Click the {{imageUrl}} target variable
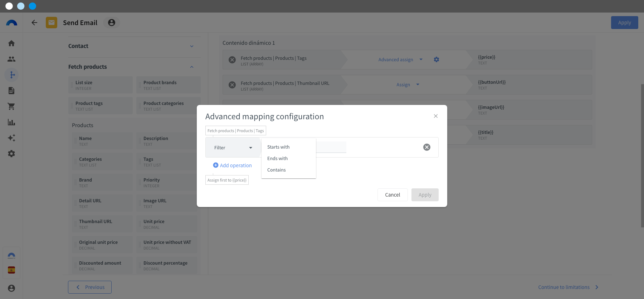644x299 pixels. point(491,107)
